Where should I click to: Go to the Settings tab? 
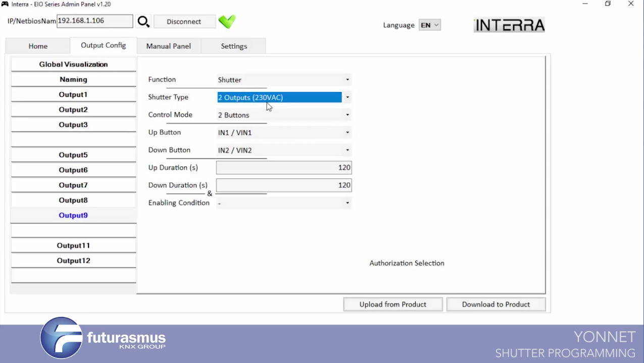(x=234, y=46)
